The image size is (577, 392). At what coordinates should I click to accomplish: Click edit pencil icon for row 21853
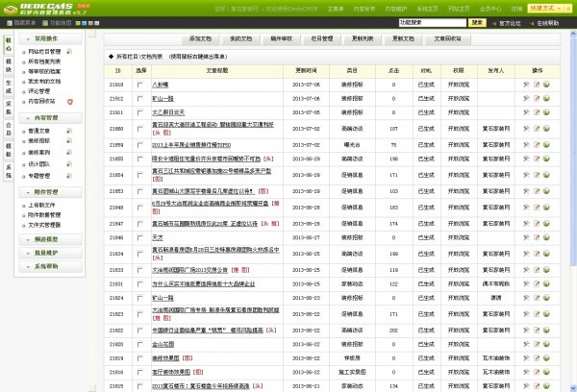pyautogui.click(x=537, y=191)
